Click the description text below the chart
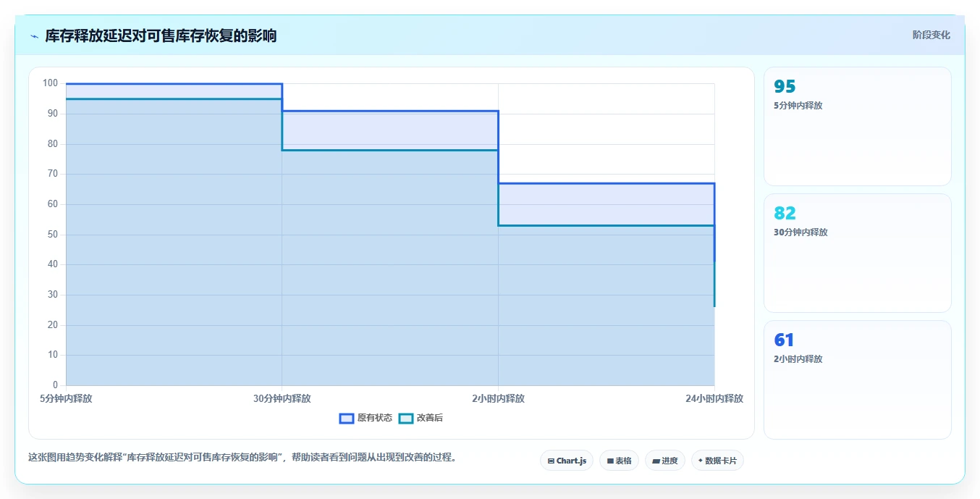The width and height of the screenshot is (980, 499). (244, 458)
